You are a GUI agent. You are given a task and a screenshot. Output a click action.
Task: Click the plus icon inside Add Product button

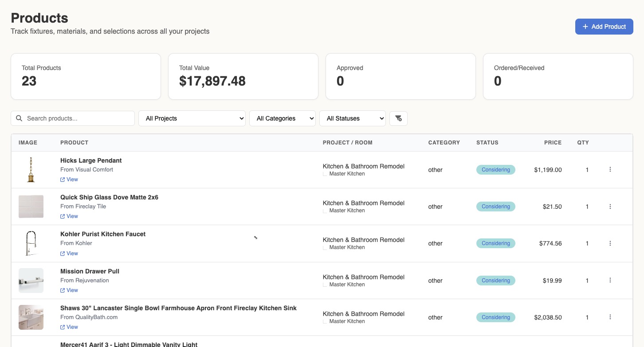point(585,27)
